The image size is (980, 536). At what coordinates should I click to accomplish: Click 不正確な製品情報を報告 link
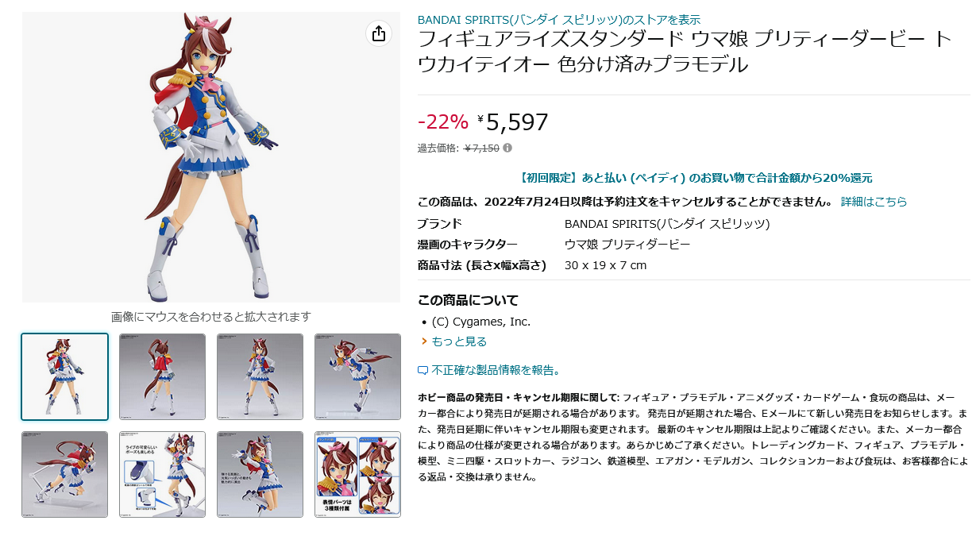pyautogui.click(x=496, y=370)
